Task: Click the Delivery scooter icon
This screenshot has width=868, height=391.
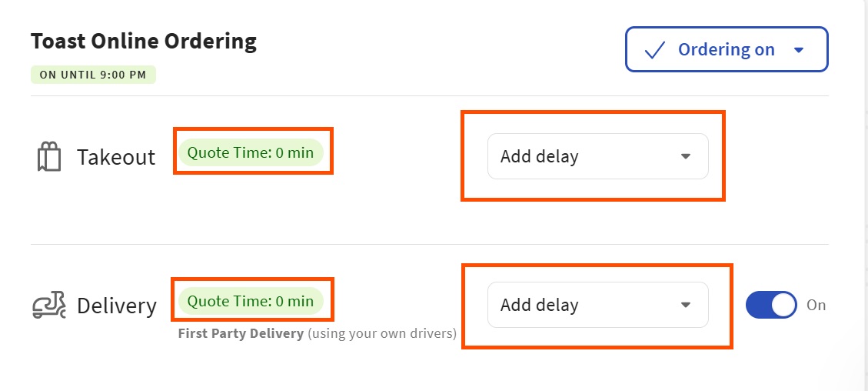Action: coord(49,306)
